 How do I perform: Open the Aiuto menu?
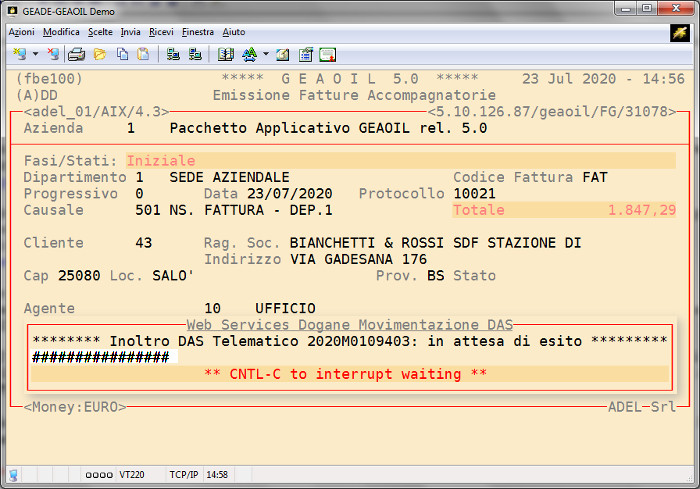coord(234,32)
